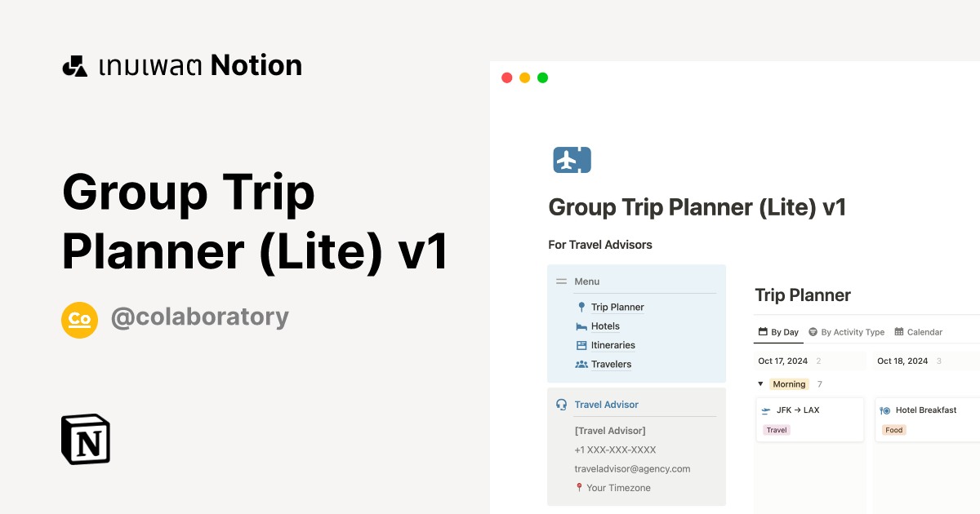Click the disclosure triangle next to Morning

tap(761, 383)
